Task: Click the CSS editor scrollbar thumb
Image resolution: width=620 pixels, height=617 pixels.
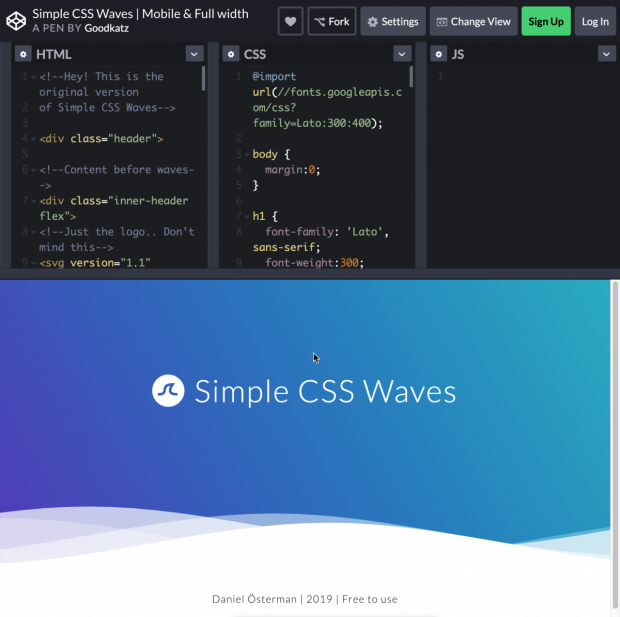Action: pos(411,76)
